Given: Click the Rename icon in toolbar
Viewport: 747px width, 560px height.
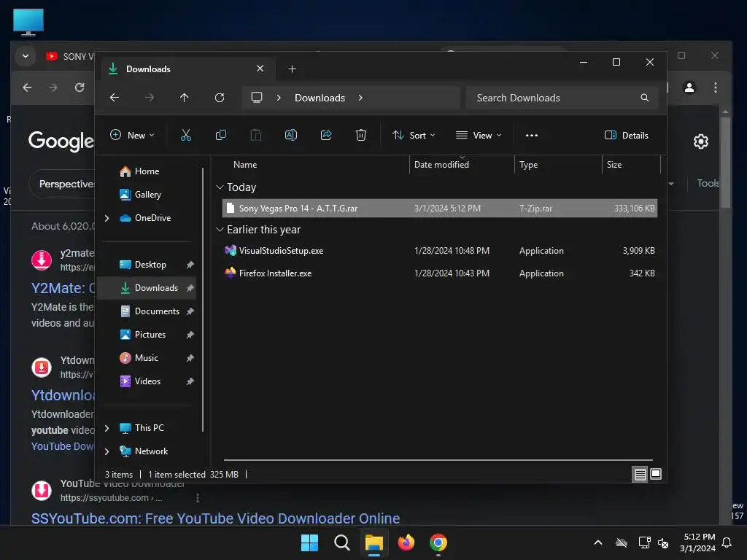Looking at the screenshot, I should (290, 135).
